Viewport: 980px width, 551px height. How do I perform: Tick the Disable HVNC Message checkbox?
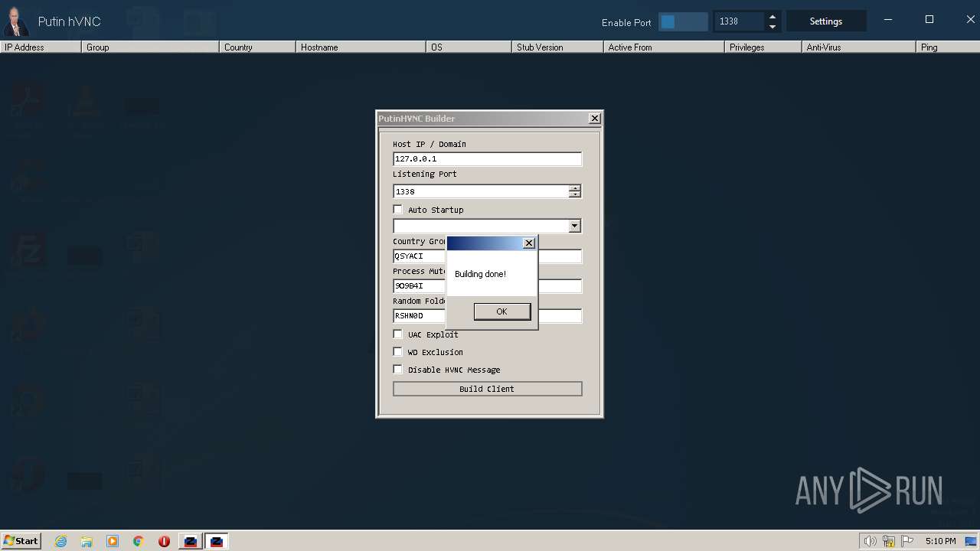[x=397, y=369]
